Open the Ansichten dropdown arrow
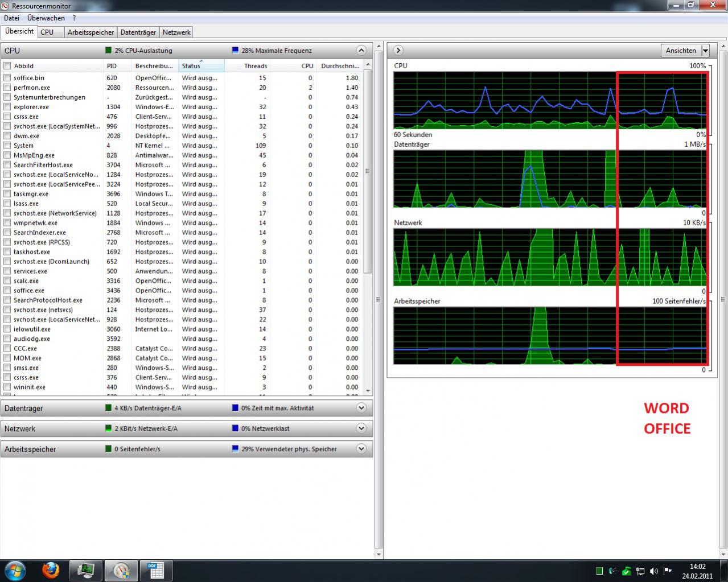The width and height of the screenshot is (728, 582). tap(705, 51)
